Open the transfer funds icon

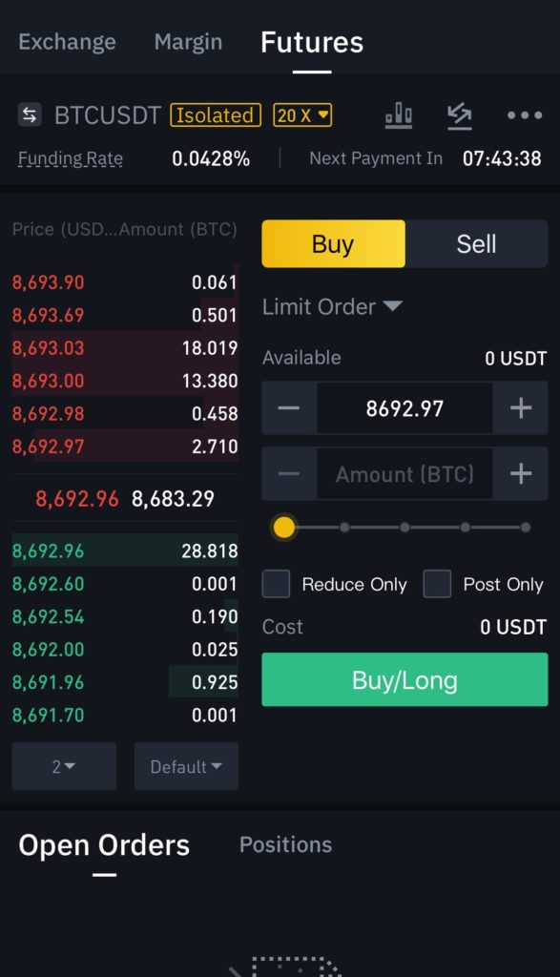pyautogui.click(x=460, y=115)
